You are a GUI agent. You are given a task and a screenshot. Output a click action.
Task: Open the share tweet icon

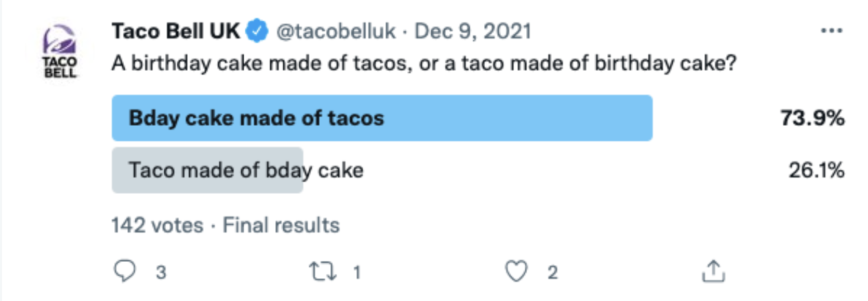[714, 271]
